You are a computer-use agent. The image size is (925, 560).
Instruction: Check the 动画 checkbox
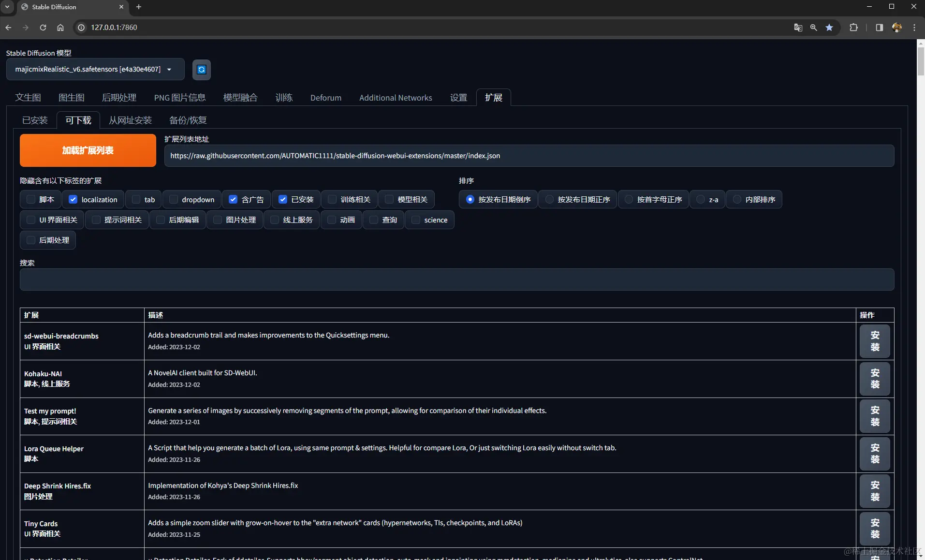click(x=332, y=220)
